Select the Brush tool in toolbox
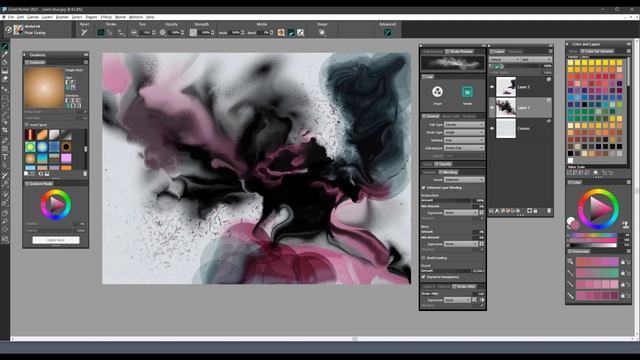 click(5, 46)
